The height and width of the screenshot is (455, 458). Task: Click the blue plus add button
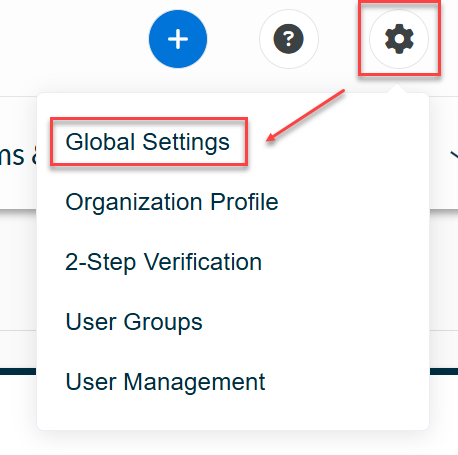[x=178, y=39]
